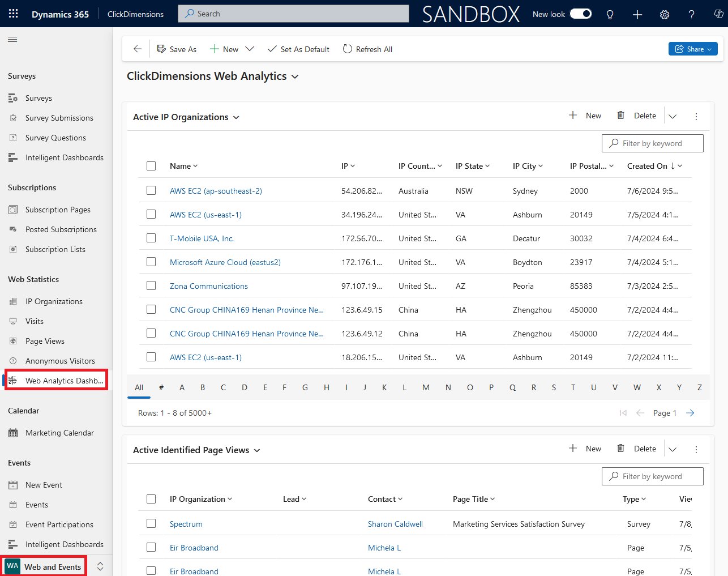Viewport: 728px width, 576px height.
Task: Click the top Search box
Action: coord(293,14)
